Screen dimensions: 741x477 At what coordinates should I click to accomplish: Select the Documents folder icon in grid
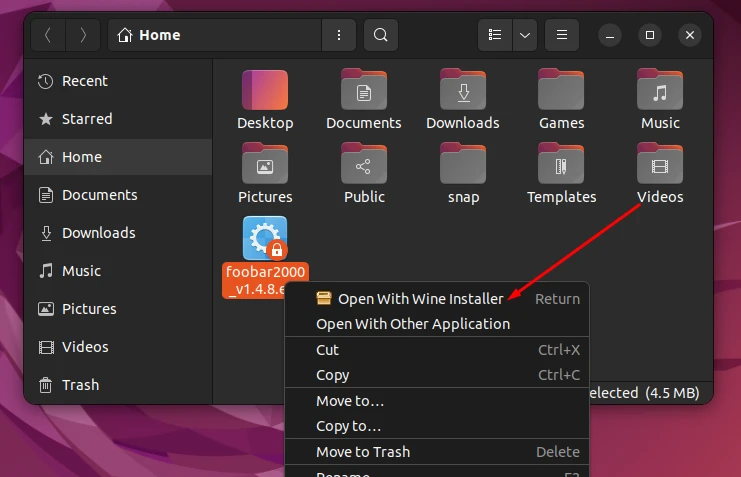point(364,90)
